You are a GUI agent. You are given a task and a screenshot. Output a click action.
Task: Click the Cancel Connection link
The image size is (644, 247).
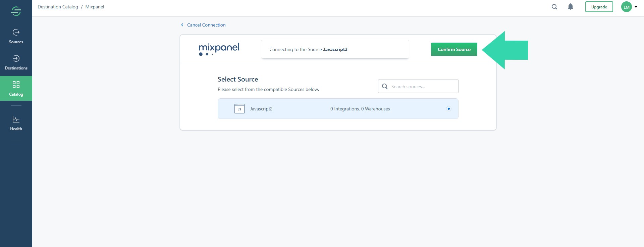tap(206, 25)
